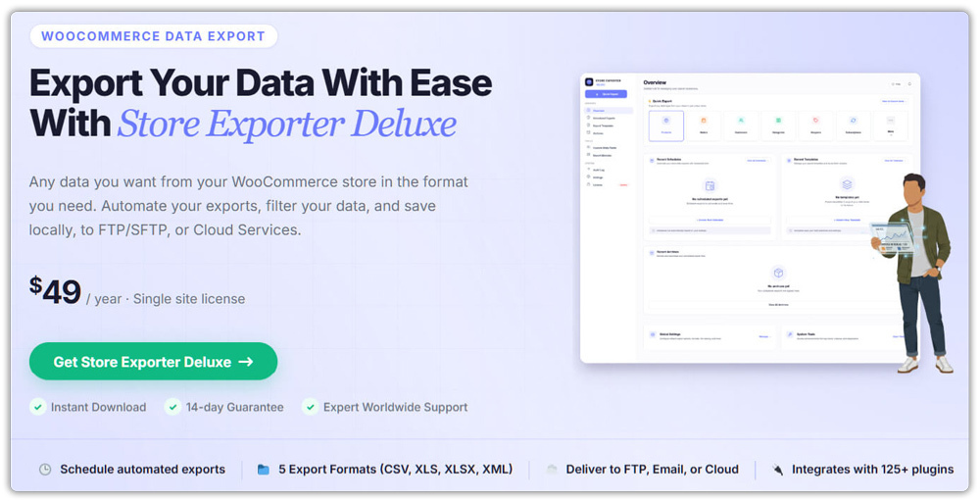Click the Global Settings card icon
This screenshot has height=503, width=980.
coord(653,334)
